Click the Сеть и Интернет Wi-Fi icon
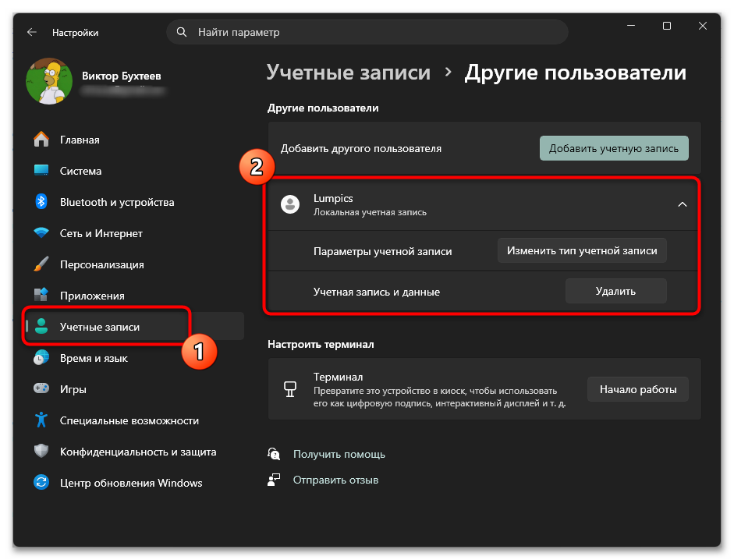This screenshot has height=560, width=734. [x=41, y=232]
